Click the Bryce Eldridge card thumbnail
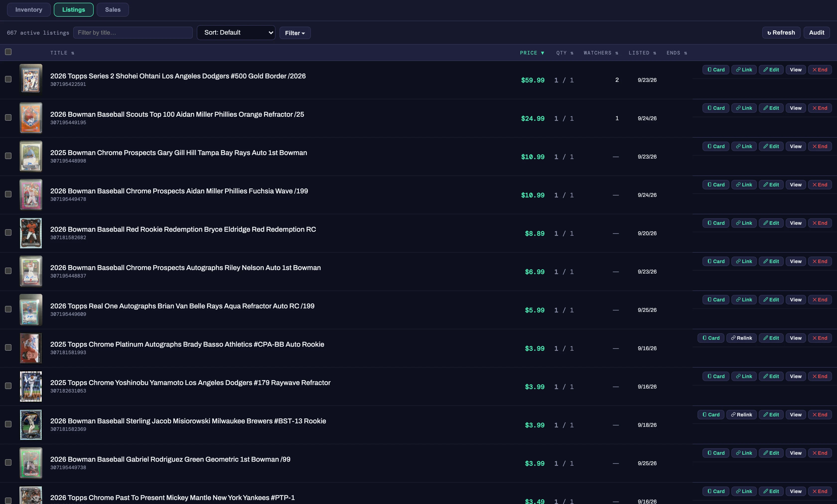 point(31,233)
